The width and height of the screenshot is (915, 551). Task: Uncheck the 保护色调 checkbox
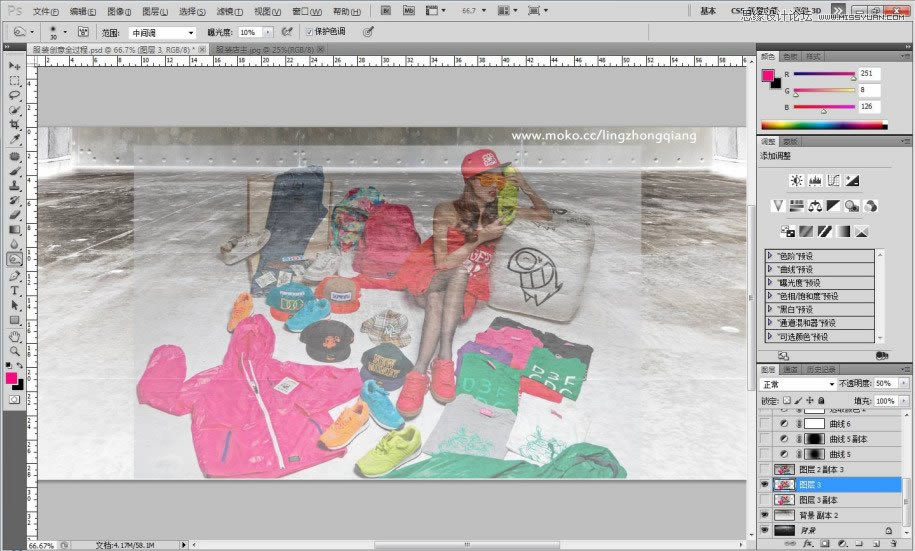coord(309,32)
